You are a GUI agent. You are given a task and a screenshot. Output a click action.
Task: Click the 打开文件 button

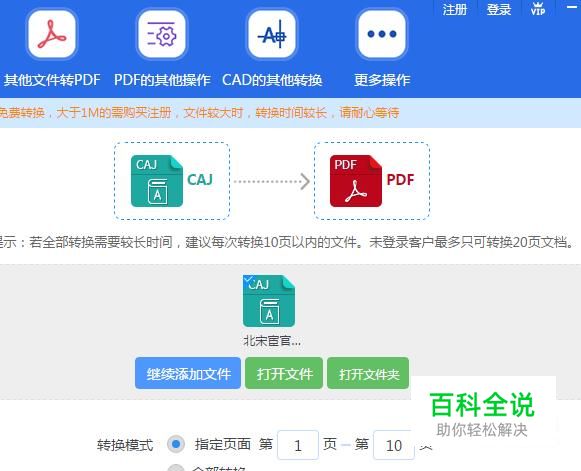tap(284, 373)
